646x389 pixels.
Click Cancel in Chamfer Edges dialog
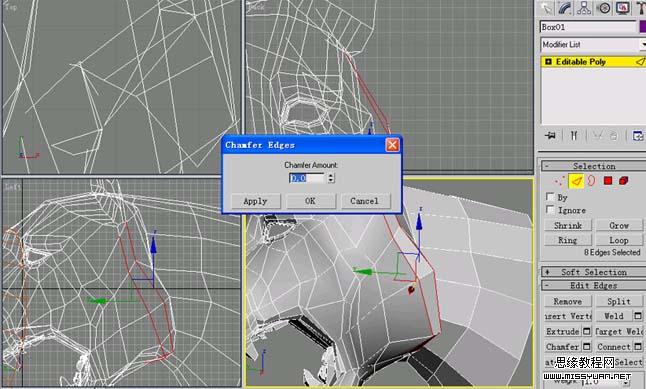pyautogui.click(x=365, y=201)
